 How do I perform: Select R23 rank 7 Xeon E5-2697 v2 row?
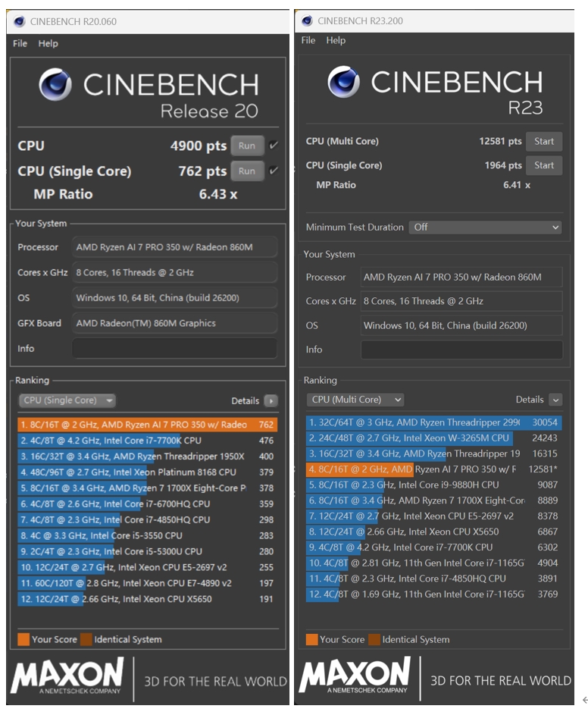point(433,516)
